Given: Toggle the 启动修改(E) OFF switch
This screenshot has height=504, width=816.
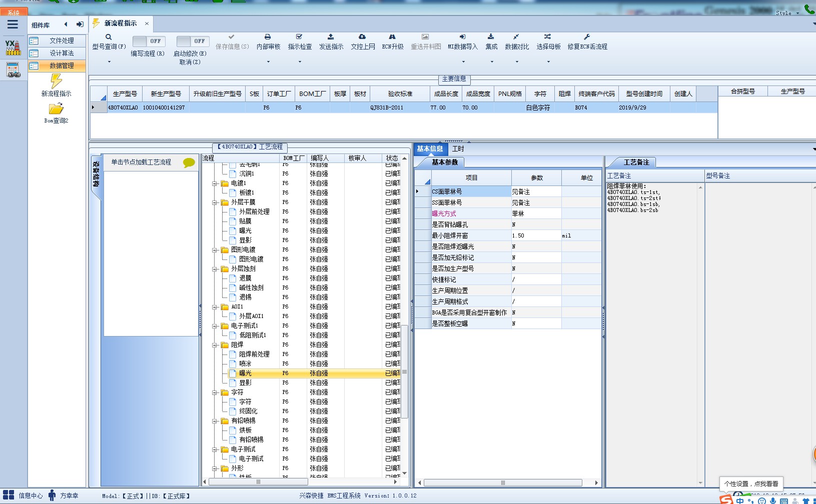Looking at the screenshot, I should click(x=193, y=41).
